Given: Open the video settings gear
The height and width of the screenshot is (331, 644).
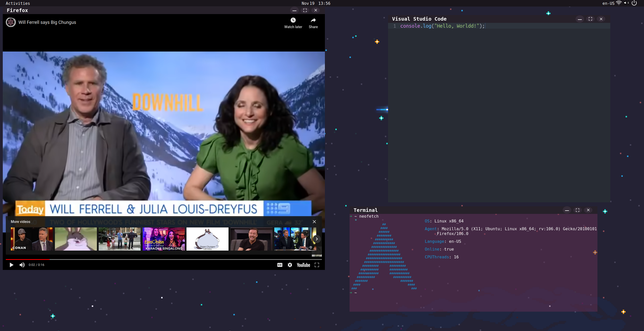Looking at the screenshot, I should (290, 265).
